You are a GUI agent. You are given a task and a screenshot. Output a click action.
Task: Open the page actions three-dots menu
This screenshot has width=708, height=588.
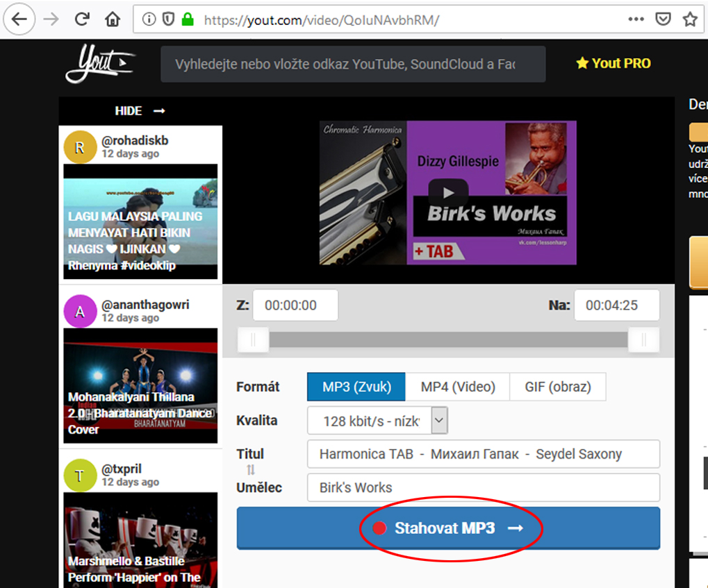point(636,19)
